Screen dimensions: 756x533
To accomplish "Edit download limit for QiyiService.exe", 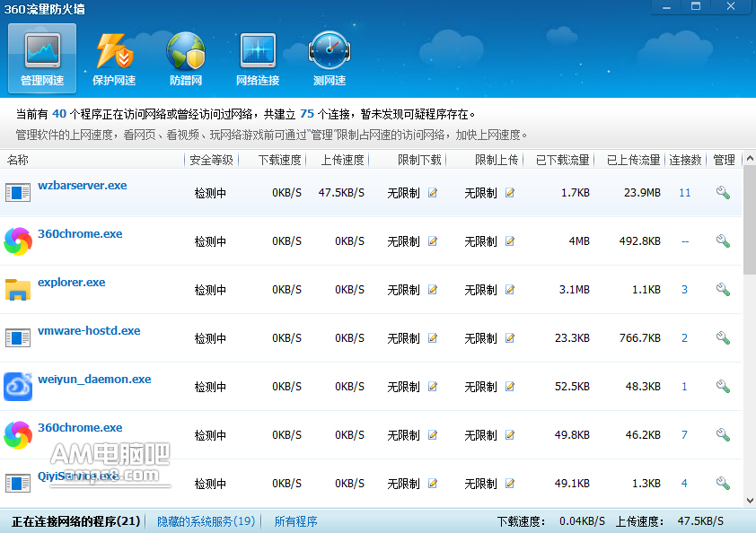I will tap(433, 484).
